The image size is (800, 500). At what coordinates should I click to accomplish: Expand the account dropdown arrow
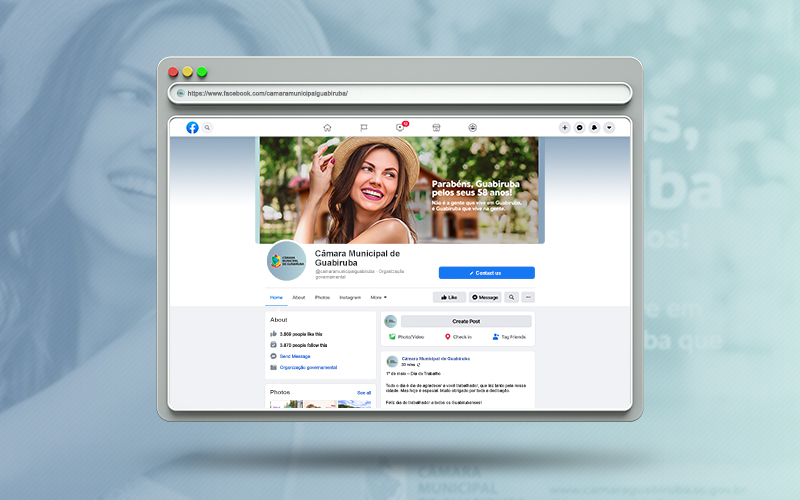click(609, 128)
